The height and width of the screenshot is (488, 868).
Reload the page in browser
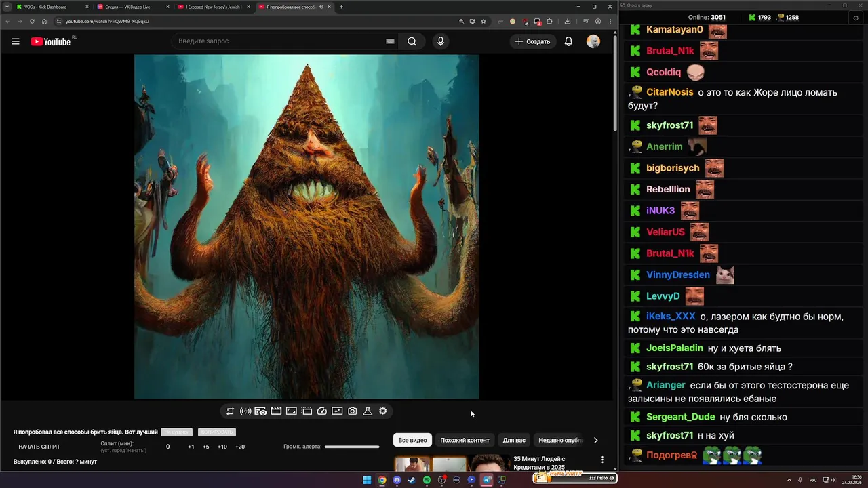point(32,21)
